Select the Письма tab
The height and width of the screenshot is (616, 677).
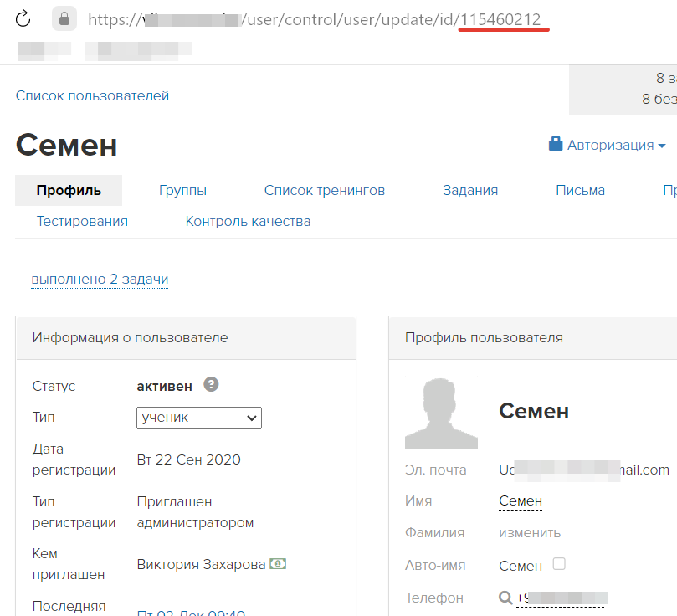coord(580,190)
